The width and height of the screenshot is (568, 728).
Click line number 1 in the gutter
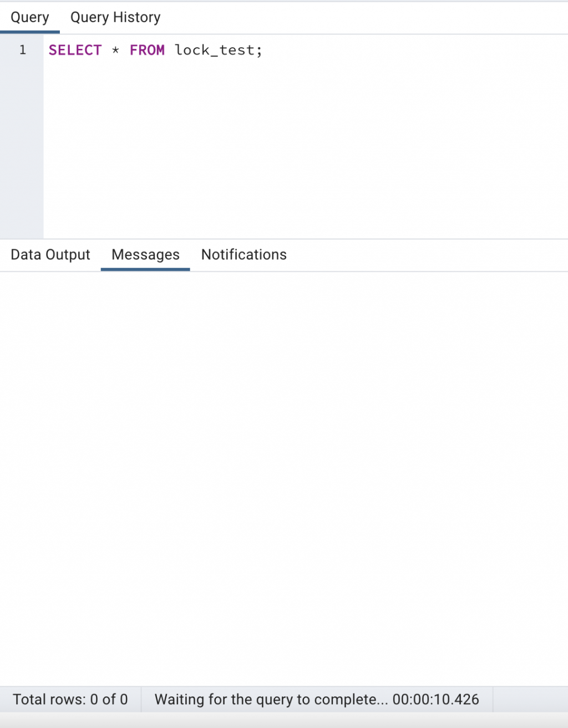pyautogui.click(x=23, y=50)
